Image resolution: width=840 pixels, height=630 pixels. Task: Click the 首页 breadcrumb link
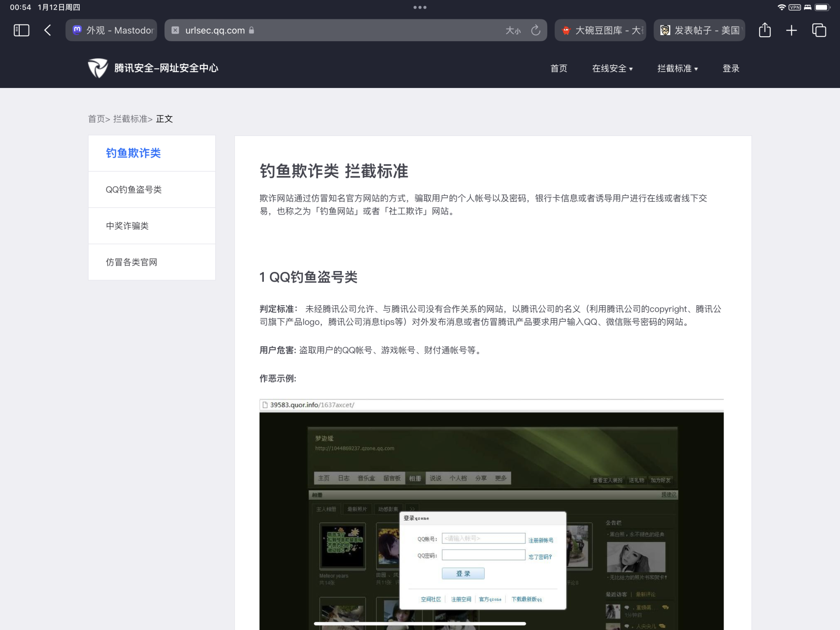97,119
